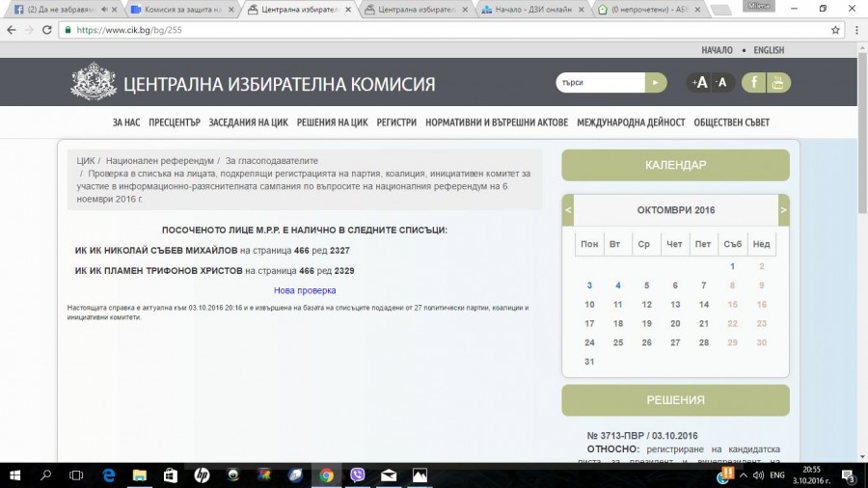This screenshot has height=488, width=868.
Task: Go to previous month in calendar
Action: point(568,209)
